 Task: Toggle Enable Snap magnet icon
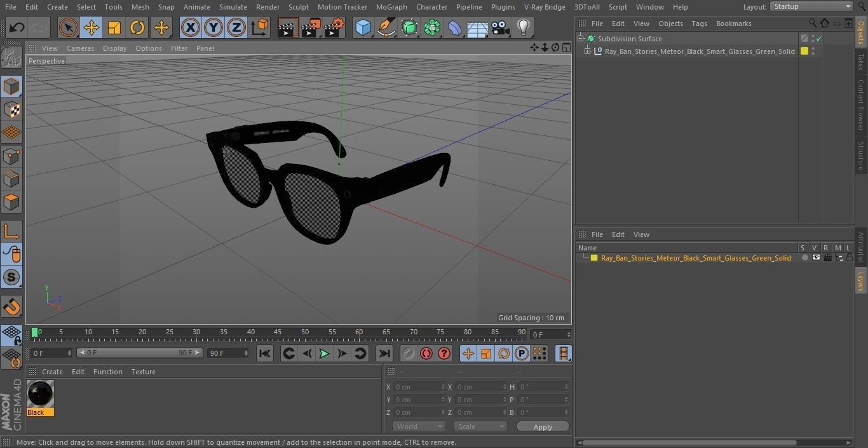(11, 308)
